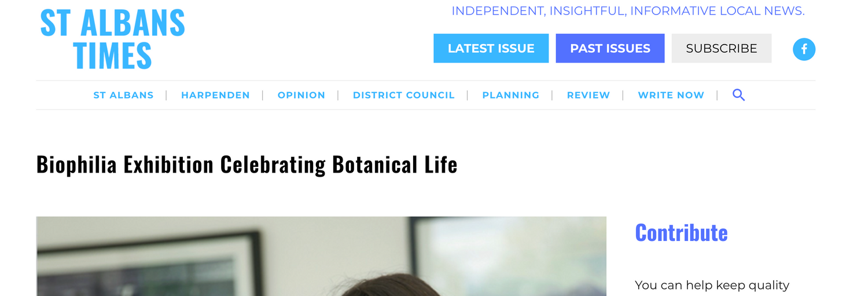Click the "You can help keep quality" text

[x=712, y=285]
